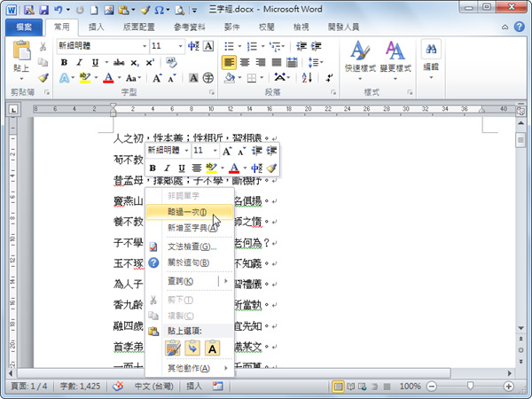Select 略過一次 in context menu
Screen dimensions: 532x399
coord(190,212)
